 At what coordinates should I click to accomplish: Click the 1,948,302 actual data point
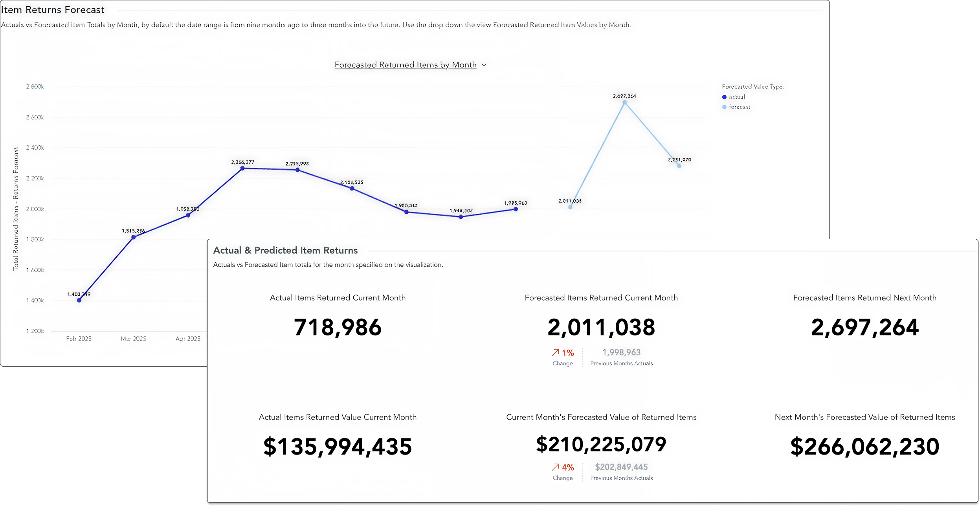tap(461, 217)
